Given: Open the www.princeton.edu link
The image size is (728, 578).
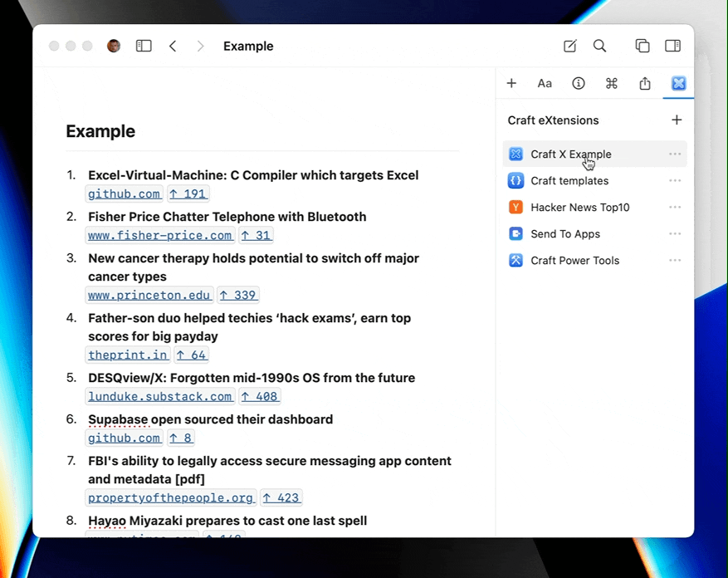Looking at the screenshot, I should coord(149,295).
